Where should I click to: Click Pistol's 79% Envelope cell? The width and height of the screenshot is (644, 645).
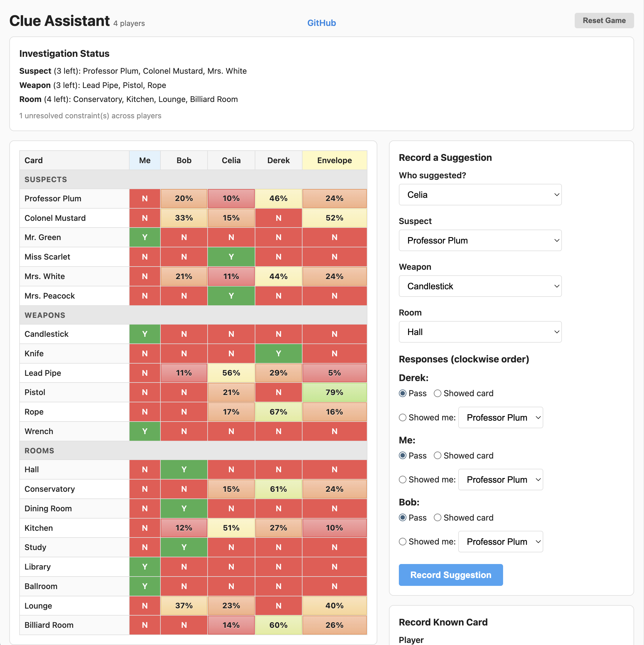(334, 392)
